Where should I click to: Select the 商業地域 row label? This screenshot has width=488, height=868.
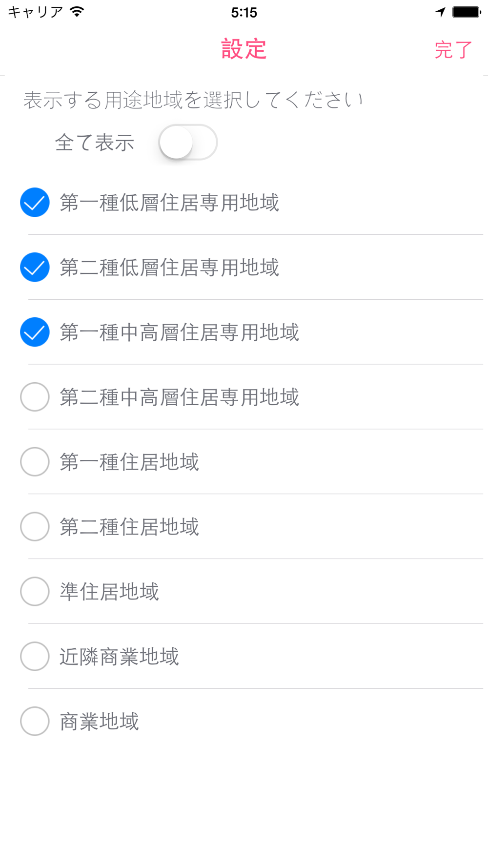(x=100, y=722)
